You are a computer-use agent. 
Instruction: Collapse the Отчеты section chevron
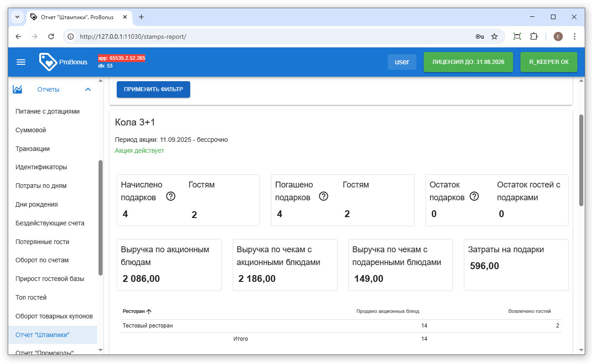pyautogui.click(x=88, y=89)
